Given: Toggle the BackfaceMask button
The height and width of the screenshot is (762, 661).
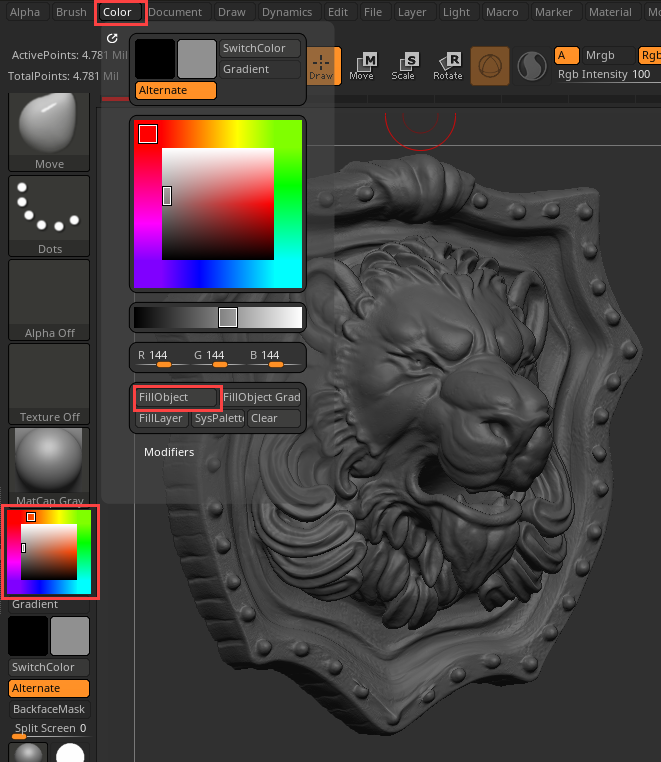Looking at the screenshot, I should [x=49, y=709].
